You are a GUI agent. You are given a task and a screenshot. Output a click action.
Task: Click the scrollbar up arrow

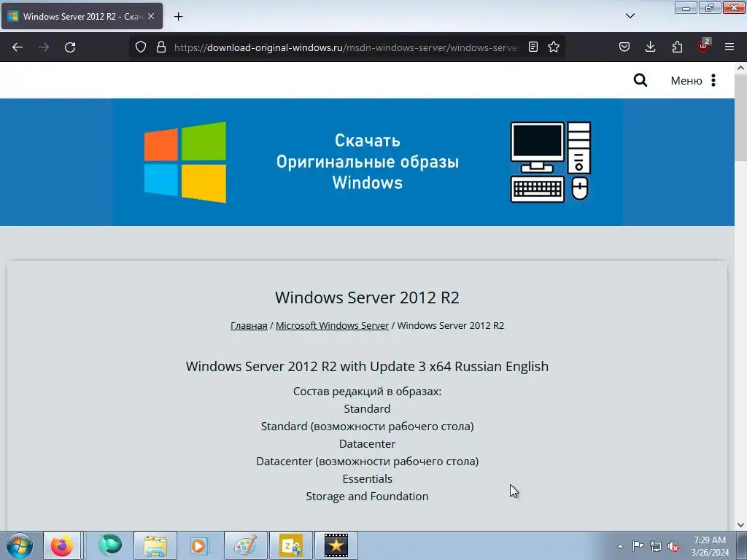(741, 68)
